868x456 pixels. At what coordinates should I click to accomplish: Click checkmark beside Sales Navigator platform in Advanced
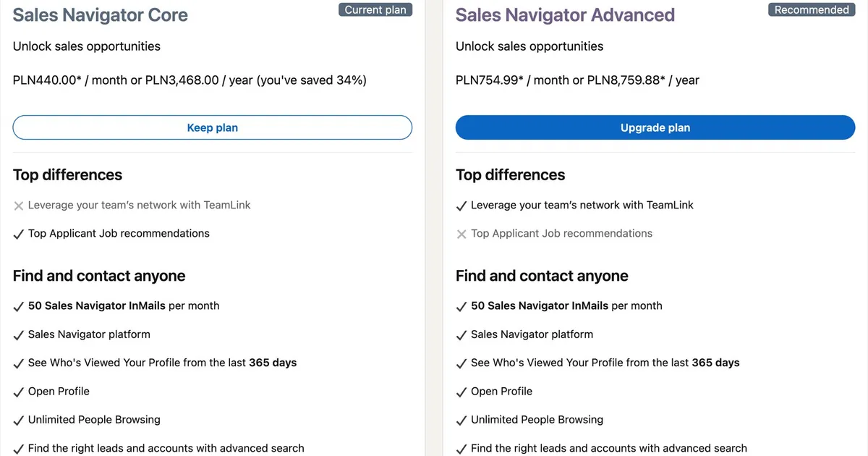click(461, 335)
